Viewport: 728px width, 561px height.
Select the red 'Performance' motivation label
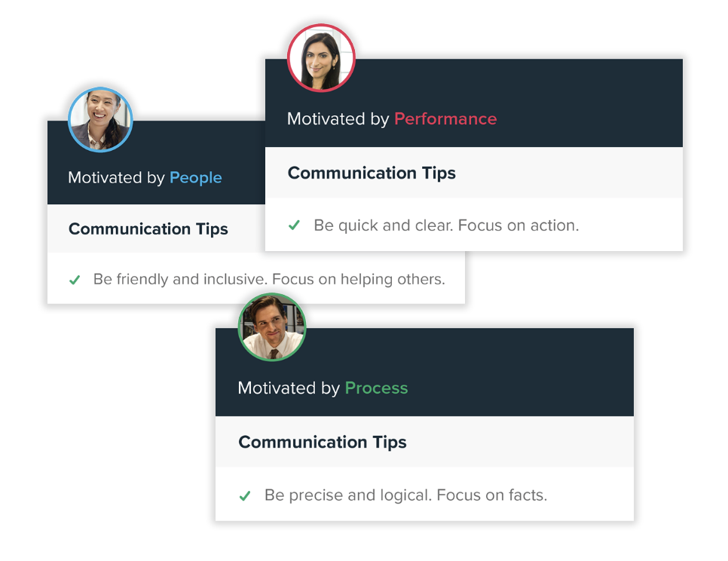pos(445,119)
